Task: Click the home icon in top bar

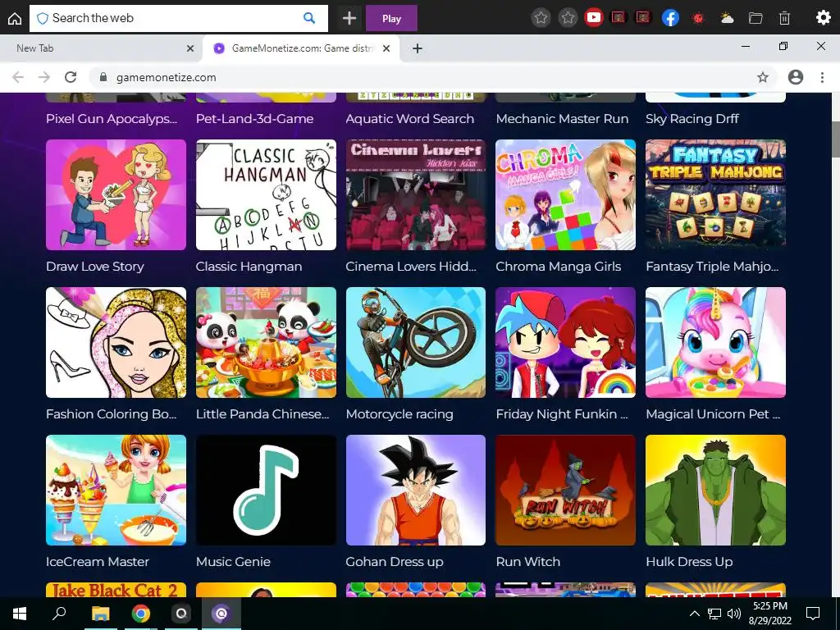Action: pyautogui.click(x=15, y=18)
